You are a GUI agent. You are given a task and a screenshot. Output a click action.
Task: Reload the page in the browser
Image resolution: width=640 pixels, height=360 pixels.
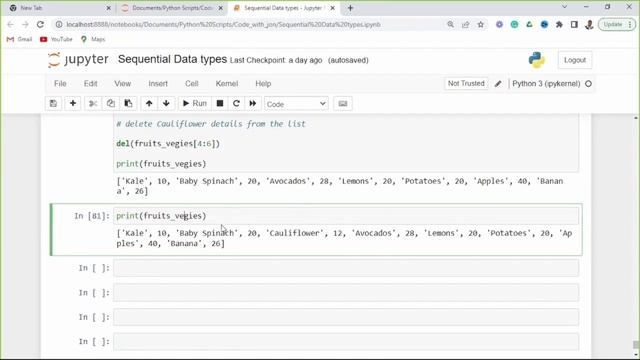pos(40,24)
